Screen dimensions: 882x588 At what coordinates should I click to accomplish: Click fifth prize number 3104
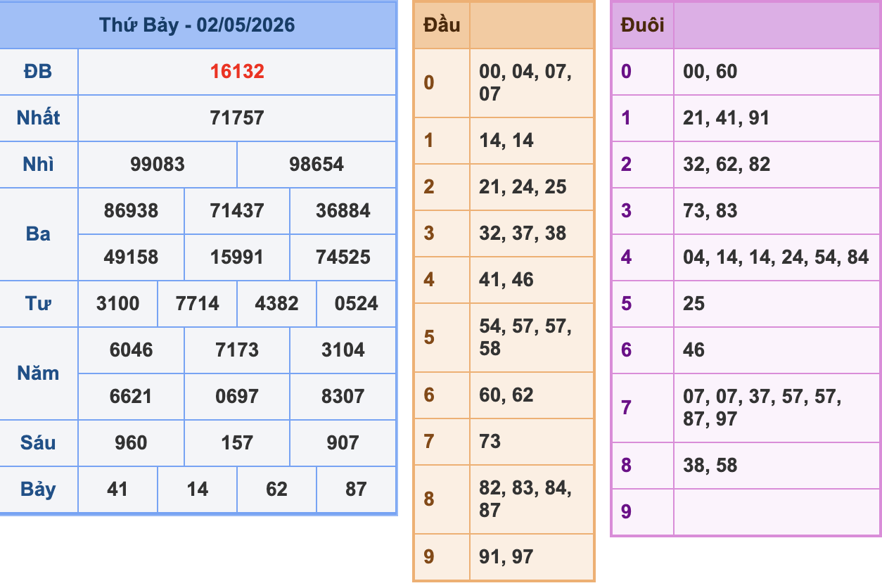343,350
